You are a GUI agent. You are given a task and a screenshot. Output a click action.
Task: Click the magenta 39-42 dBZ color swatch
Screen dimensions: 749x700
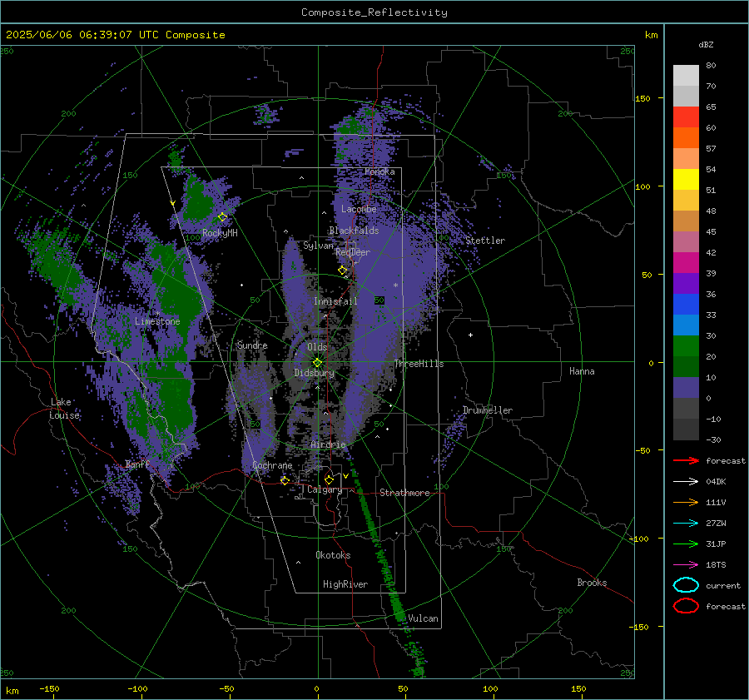pyautogui.click(x=686, y=263)
